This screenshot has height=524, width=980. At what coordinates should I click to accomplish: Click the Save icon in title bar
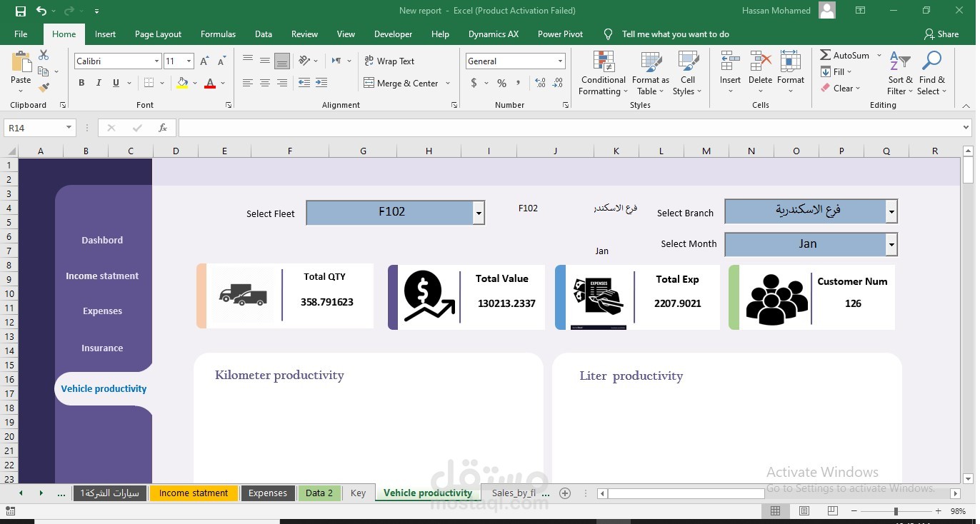21,11
